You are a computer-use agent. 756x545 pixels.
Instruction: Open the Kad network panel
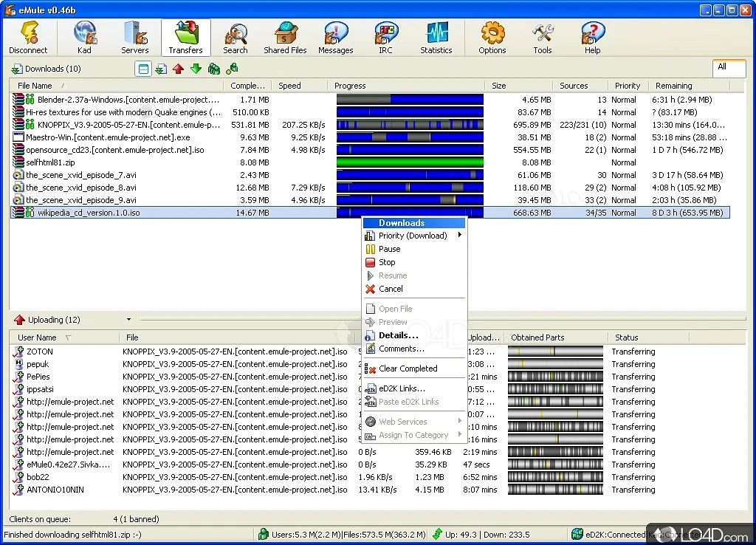tap(85, 37)
